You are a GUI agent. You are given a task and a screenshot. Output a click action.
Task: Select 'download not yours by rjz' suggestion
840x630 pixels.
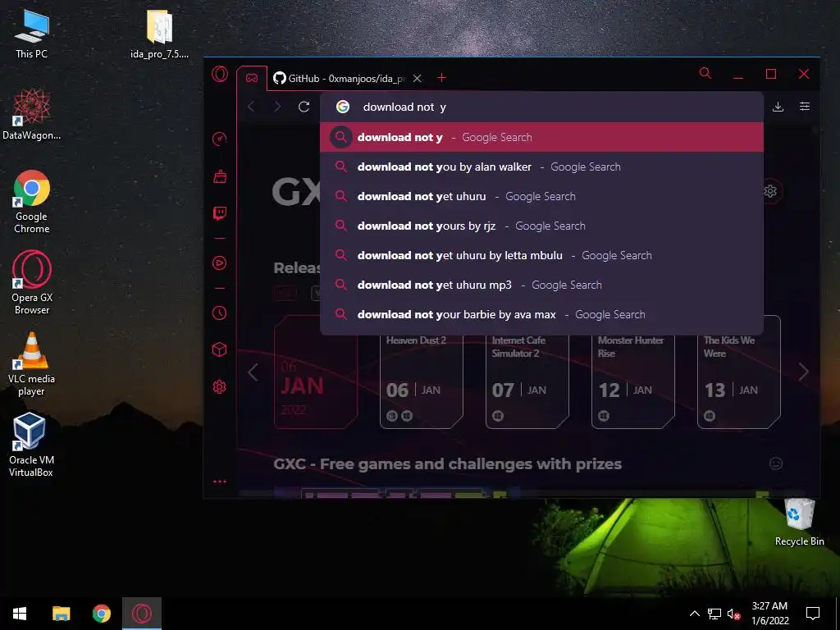coord(541,226)
